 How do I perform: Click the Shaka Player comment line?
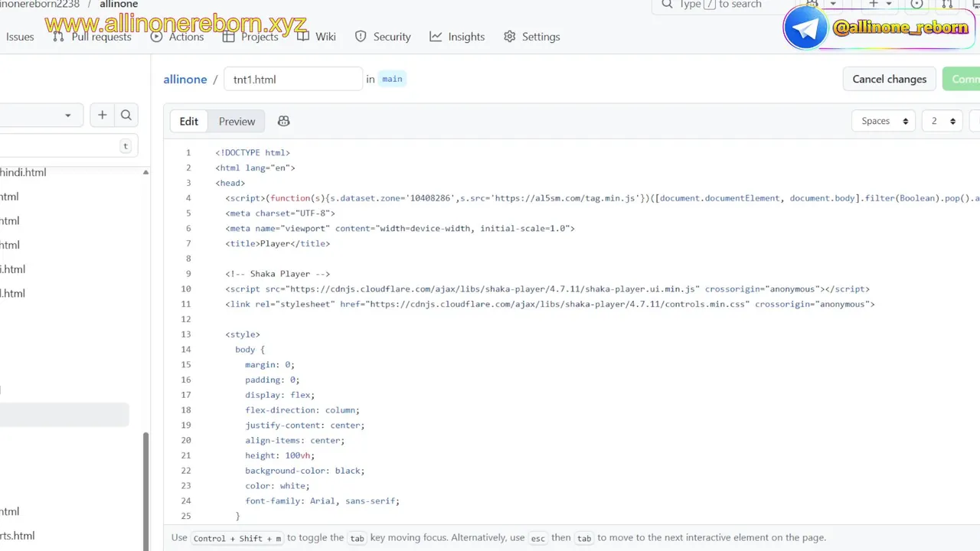(x=277, y=274)
